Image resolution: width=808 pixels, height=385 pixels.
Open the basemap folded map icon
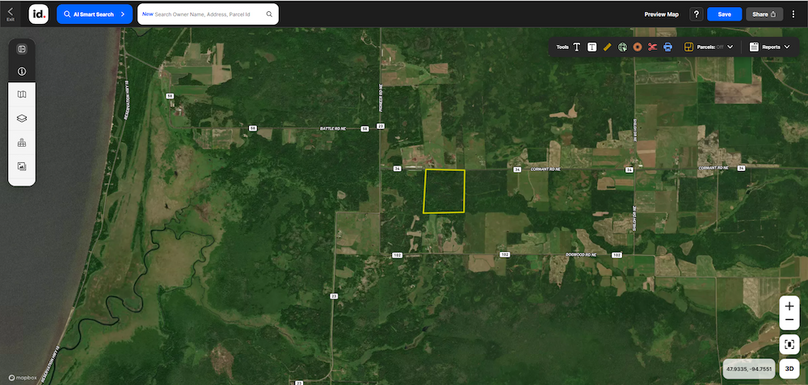(x=22, y=95)
